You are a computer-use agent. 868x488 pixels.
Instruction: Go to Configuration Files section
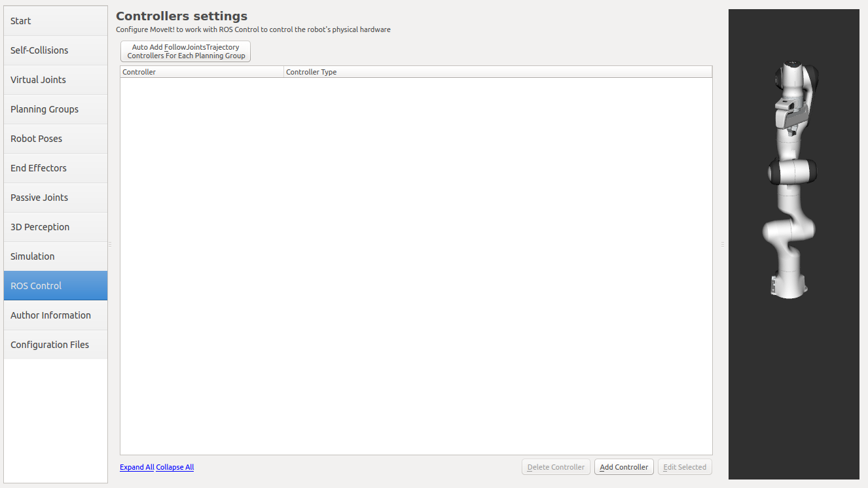[x=56, y=345]
